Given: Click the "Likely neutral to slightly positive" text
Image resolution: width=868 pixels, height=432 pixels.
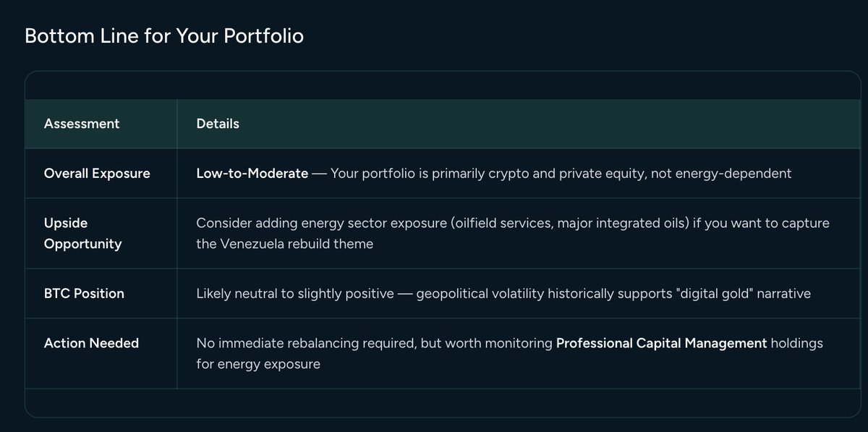Looking at the screenshot, I should [x=295, y=293].
